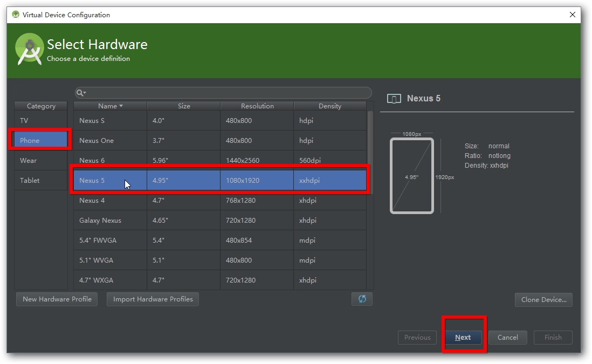Click the 3.7" size cell
The image size is (592, 364).
click(183, 140)
